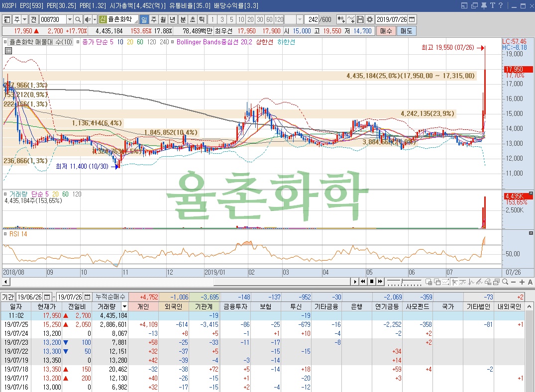
Task: Click the plus zoom-in chart icon
Action: [x=522, y=282]
